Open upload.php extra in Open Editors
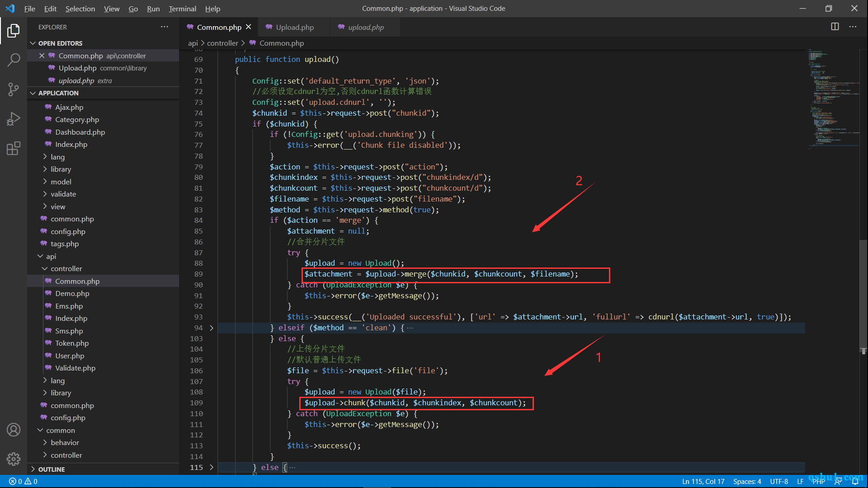This screenshot has height=488, width=868. [x=103, y=80]
